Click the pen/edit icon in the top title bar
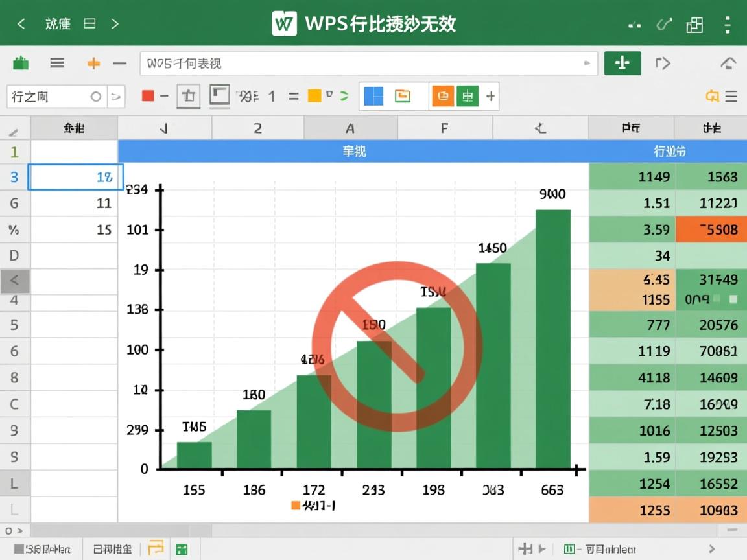This screenshot has width=747, height=560. point(663,24)
